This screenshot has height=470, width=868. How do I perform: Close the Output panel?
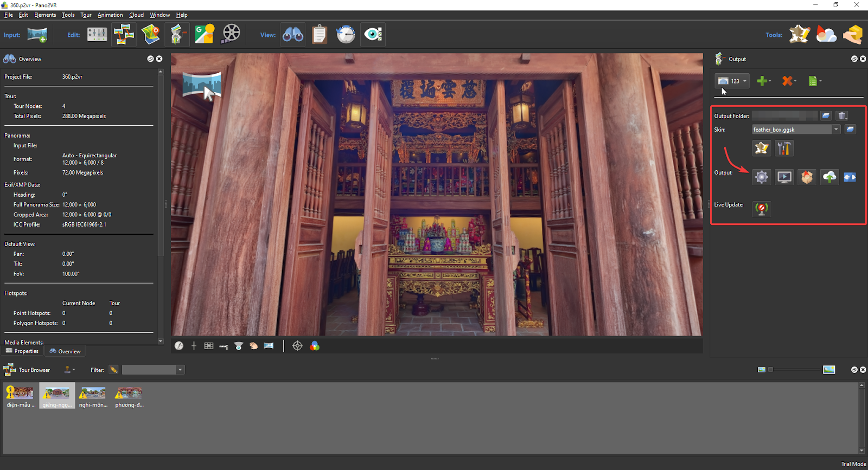863,59
